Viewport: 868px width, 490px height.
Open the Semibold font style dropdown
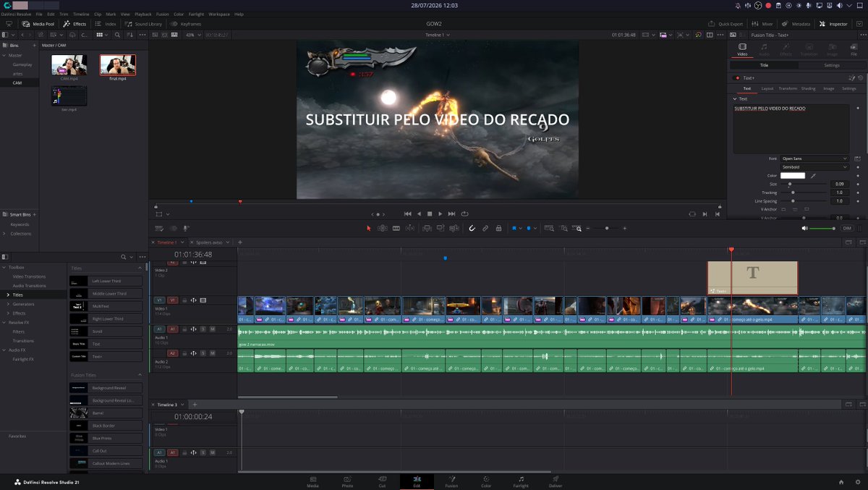click(814, 166)
